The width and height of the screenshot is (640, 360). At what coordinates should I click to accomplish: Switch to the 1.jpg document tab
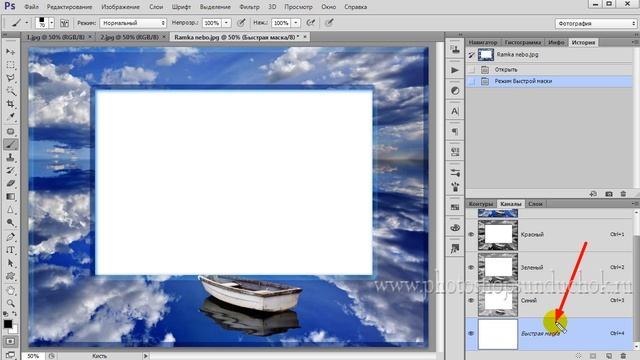(x=56, y=37)
